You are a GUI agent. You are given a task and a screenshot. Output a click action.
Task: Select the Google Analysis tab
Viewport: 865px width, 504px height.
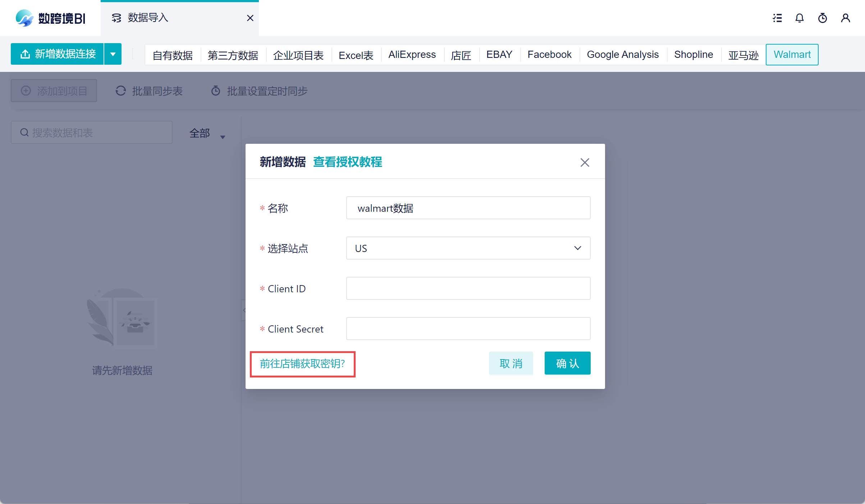click(622, 55)
